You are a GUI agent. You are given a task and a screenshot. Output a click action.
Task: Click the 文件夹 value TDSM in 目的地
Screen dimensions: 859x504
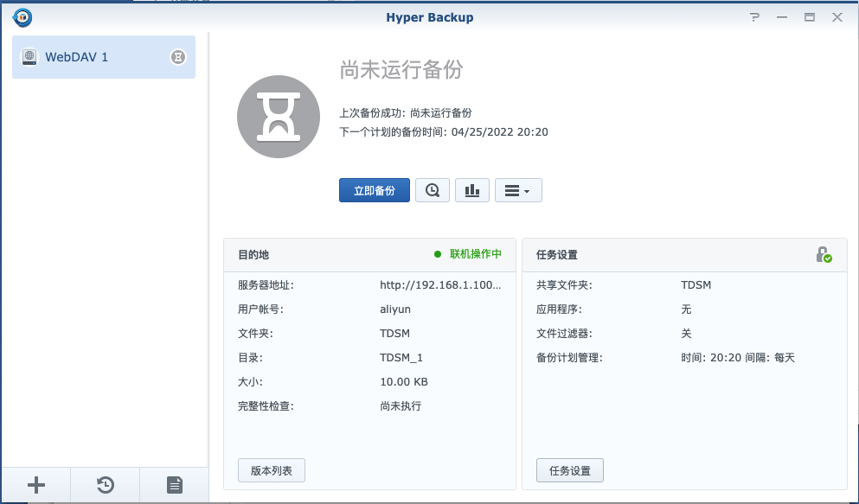coord(394,334)
